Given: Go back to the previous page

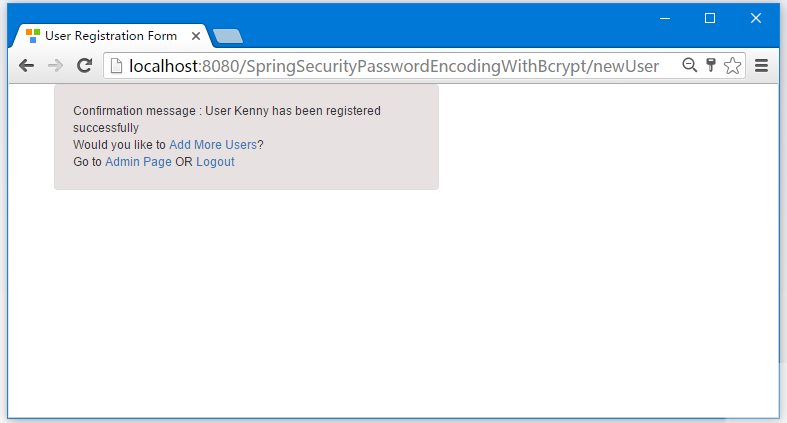Looking at the screenshot, I should [27, 66].
